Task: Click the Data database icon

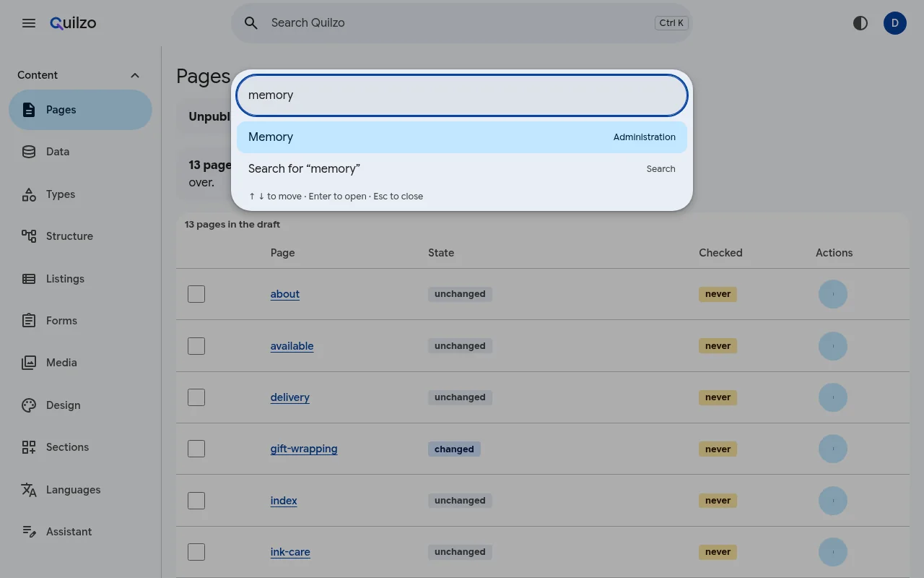Action: pyautogui.click(x=29, y=152)
